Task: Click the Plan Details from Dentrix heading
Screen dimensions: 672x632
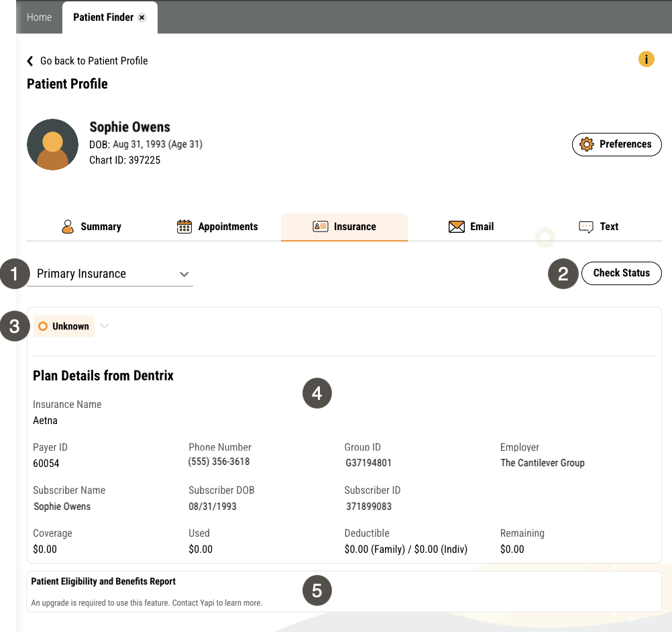Action: click(103, 376)
